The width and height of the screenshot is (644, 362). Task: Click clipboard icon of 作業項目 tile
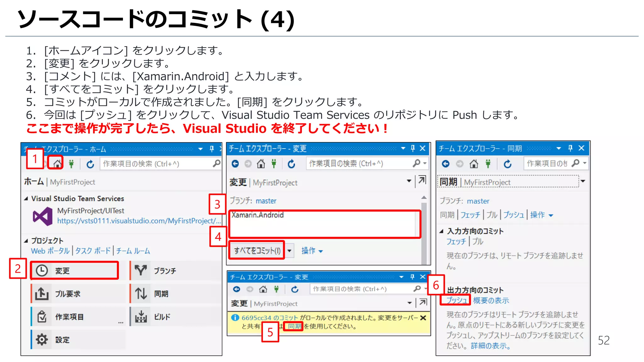click(x=42, y=316)
